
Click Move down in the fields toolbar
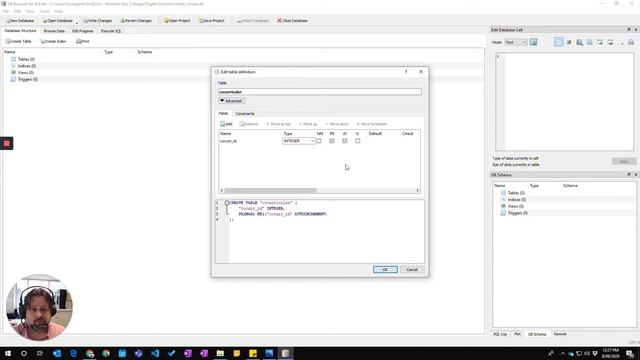[337, 124]
